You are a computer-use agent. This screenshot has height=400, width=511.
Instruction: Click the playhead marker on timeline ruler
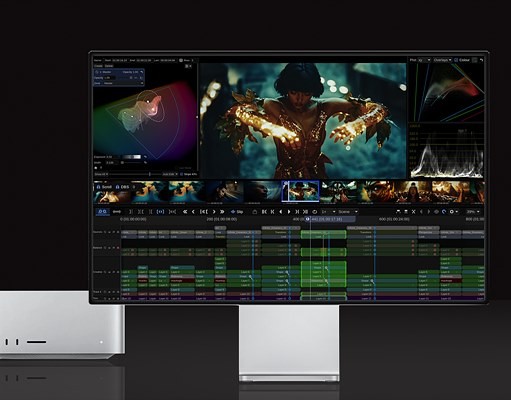308,219
